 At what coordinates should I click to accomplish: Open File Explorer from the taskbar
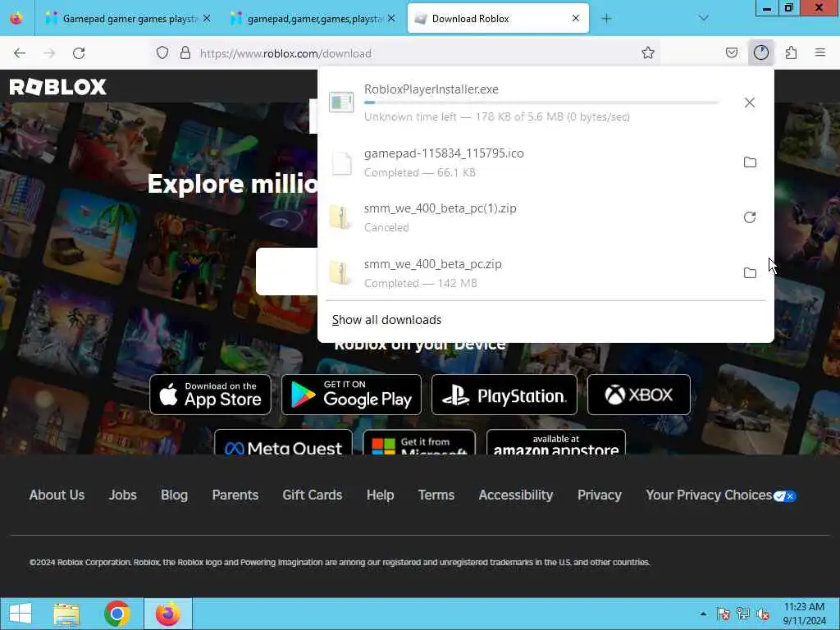coord(66,614)
